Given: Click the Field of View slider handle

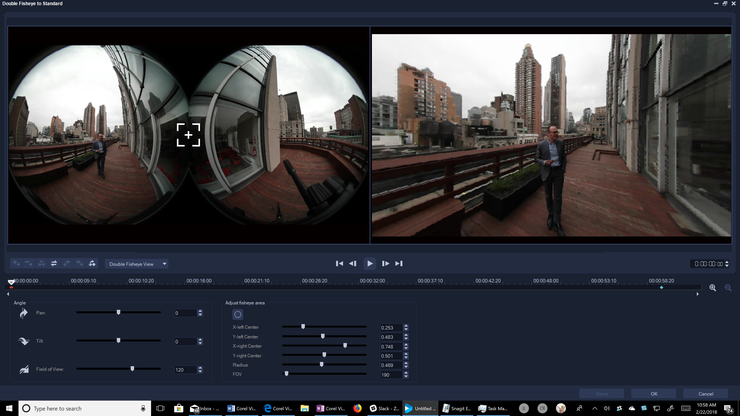Looking at the screenshot, I should click(x=132, y=368).
